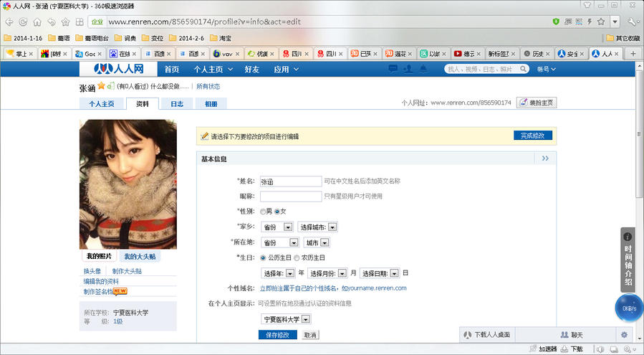Reload the page with the refresh icon
Screen dimensions: 644x355
point(23,22)
